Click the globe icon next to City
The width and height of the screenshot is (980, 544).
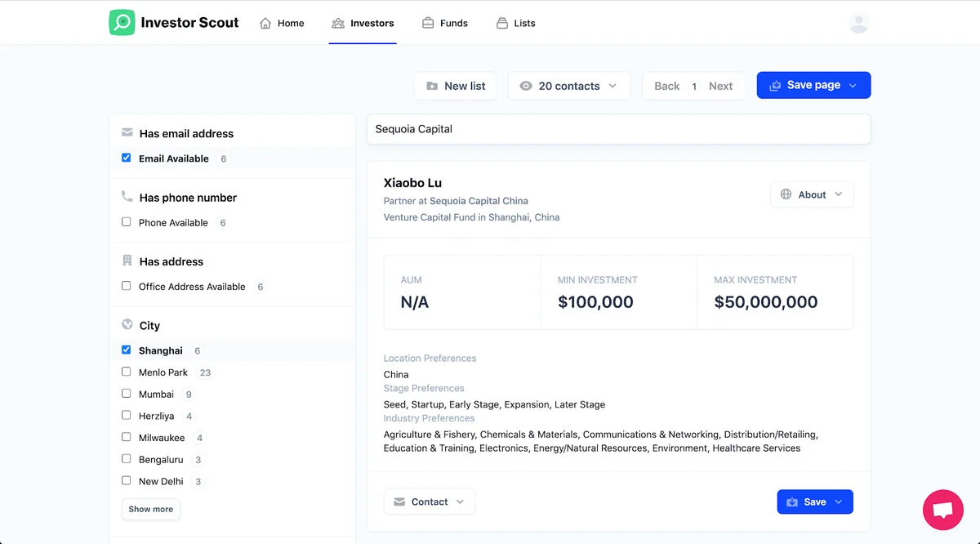[127, 324]
